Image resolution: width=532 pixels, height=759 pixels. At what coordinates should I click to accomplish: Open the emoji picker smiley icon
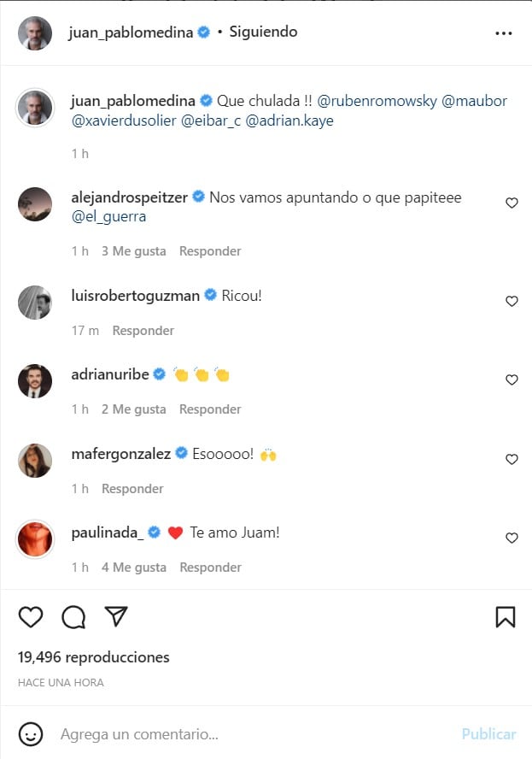pyautogui.click(x=31, y=733)
